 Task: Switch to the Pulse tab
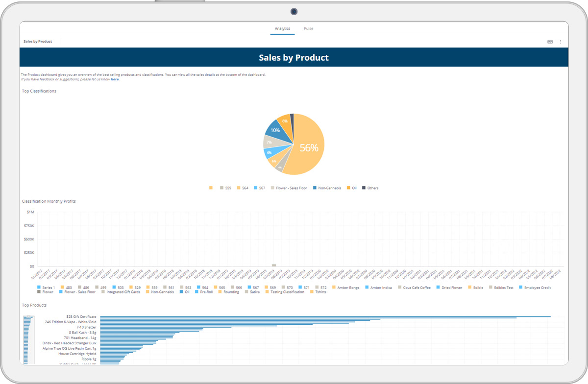pyautogui.click(x=308, y=28)
